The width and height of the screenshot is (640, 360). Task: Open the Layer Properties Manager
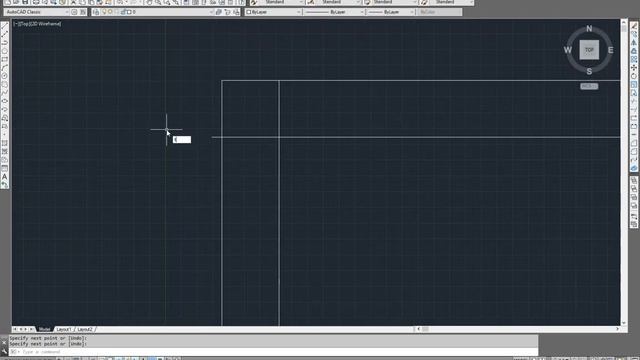pyautogui.click(x=96, y=12)
